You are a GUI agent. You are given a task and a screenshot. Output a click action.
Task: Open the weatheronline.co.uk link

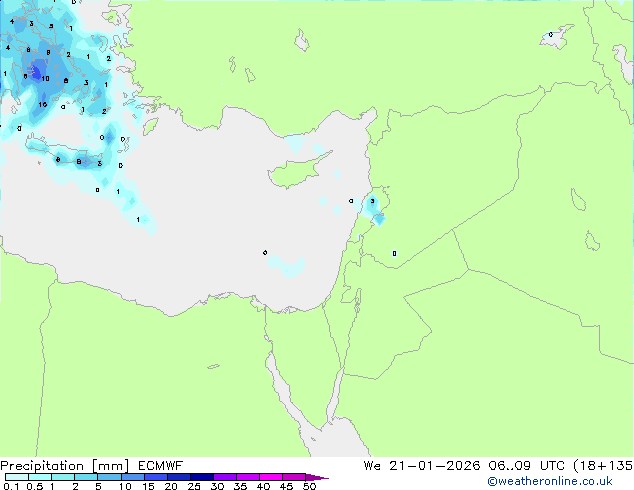coord(550,481)
